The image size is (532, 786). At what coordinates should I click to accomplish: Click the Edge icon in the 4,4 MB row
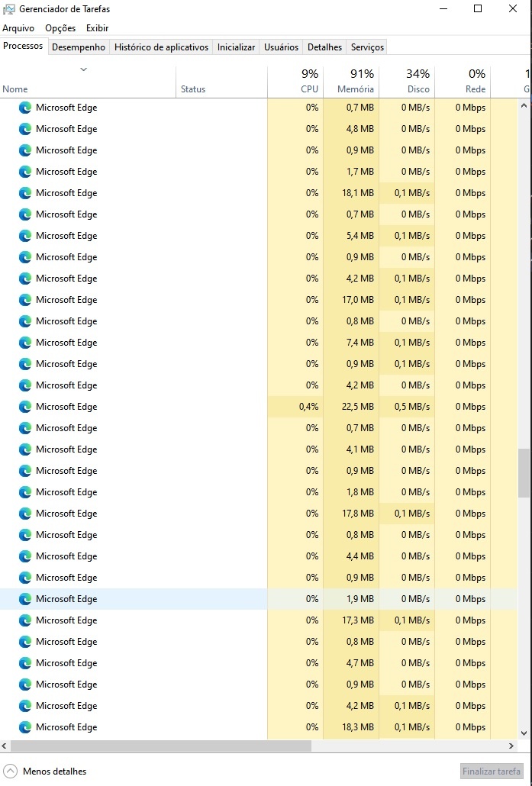[25, 556]
